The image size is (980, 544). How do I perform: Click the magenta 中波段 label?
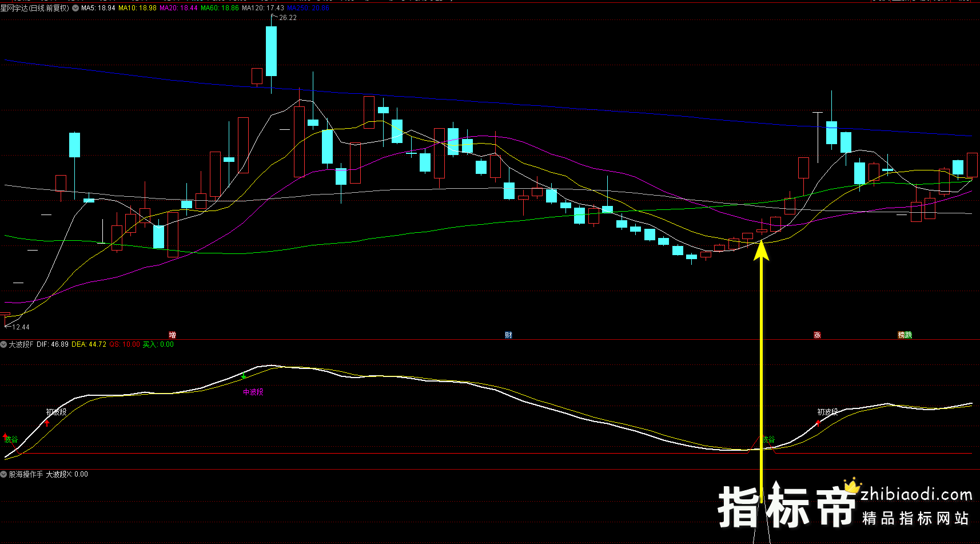(253, 392)
